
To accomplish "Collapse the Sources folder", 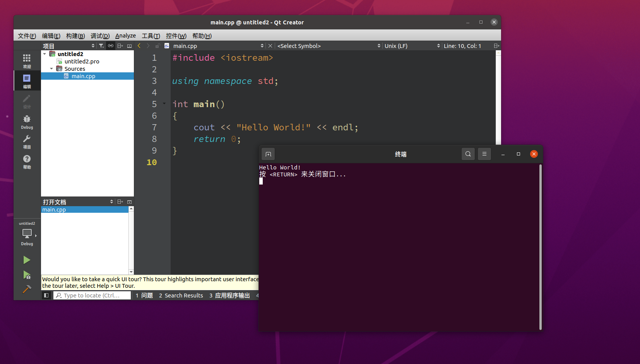I will point(51,69).
